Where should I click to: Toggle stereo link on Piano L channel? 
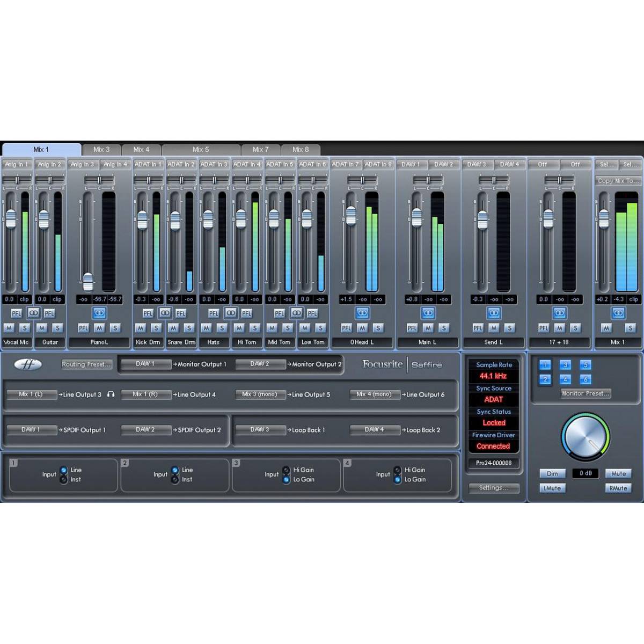point(99,312)
